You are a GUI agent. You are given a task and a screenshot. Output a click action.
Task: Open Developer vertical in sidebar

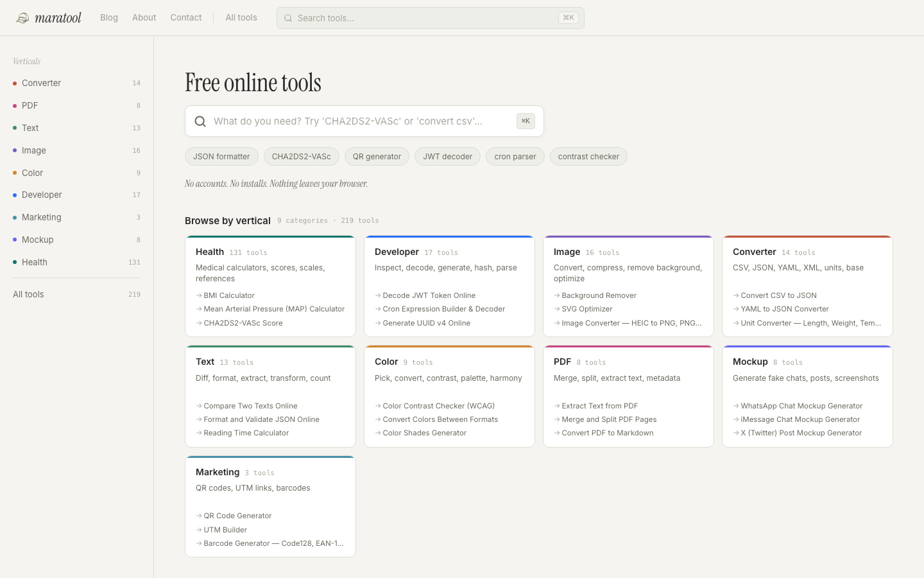pyautogui.click(x=77, y=195)
